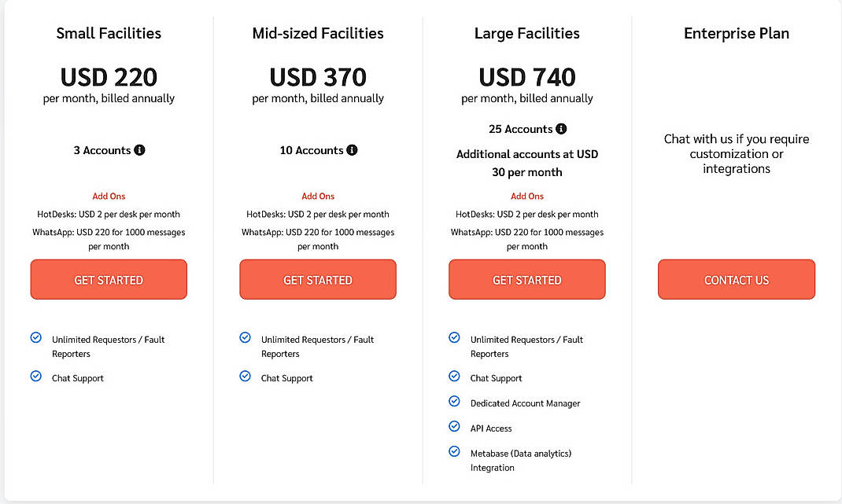
Task: Click GET STARTED for Large Facilities plan
Action: click(526, 279)
